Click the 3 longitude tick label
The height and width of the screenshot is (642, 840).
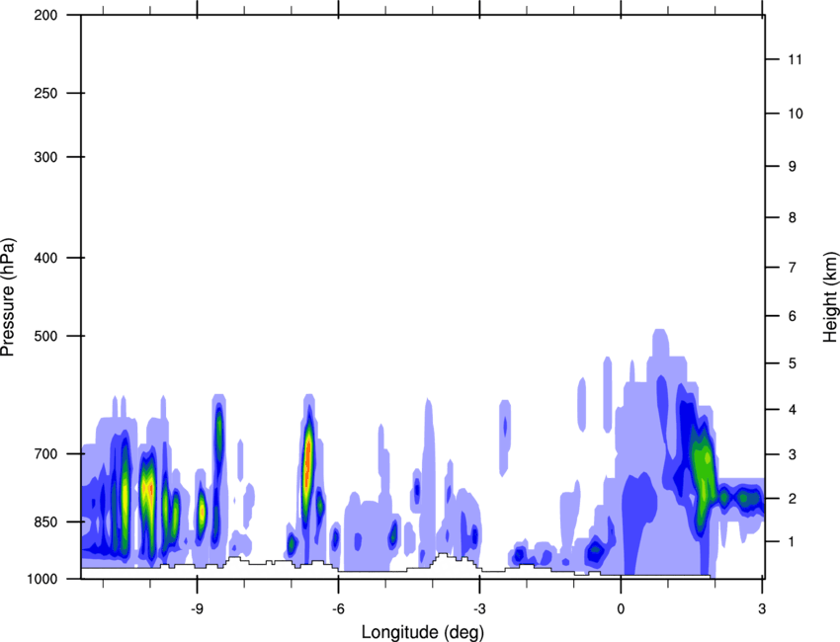[x=762, y=608]
